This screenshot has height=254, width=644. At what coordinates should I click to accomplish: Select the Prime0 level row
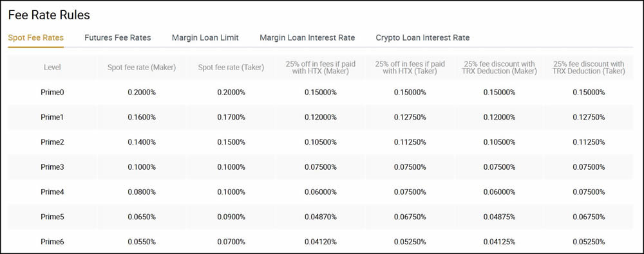coord(320,93)
